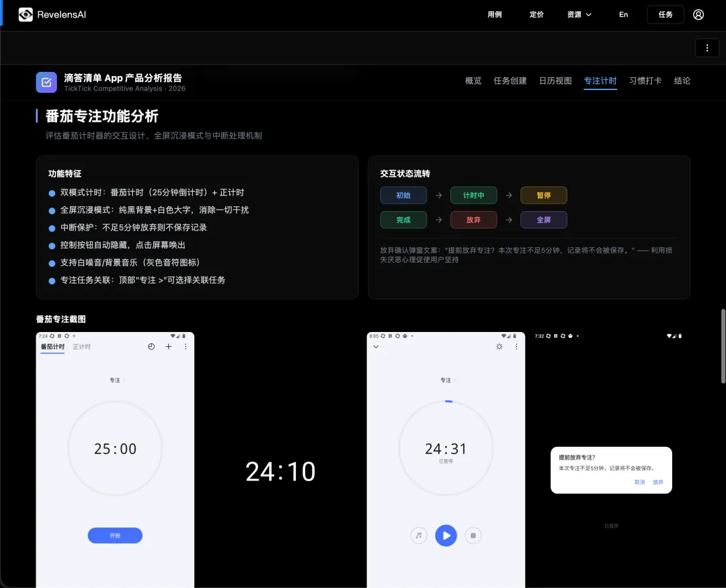Click 专注 label in the first phone screenshot
The width and height of the screenshot is (726, 588).
115,380
